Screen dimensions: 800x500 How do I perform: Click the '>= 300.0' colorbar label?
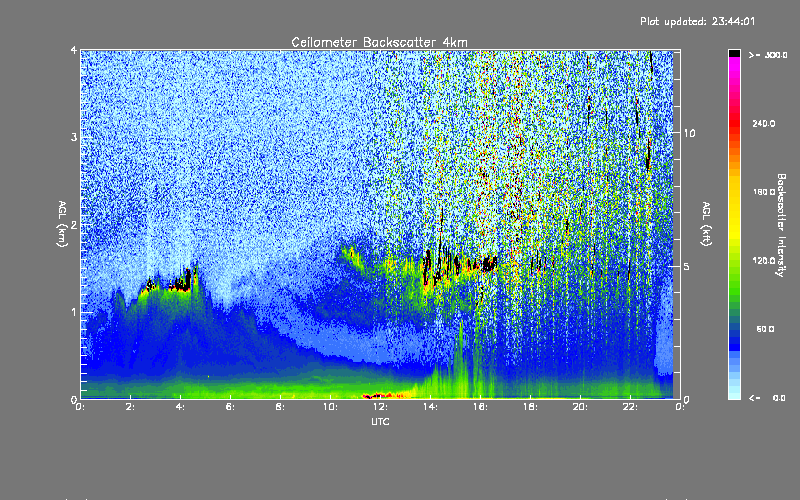(x=768, y=55)
